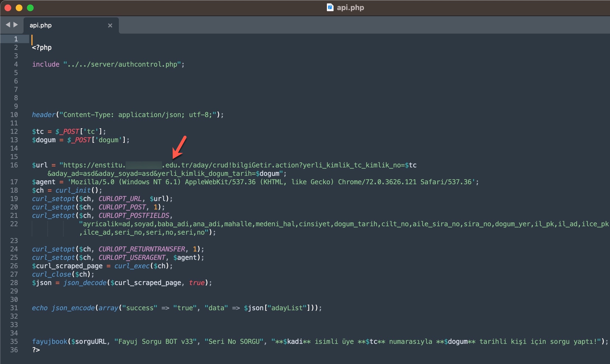Select the api.php tab
610x364 pixels.
click(71, 25)
